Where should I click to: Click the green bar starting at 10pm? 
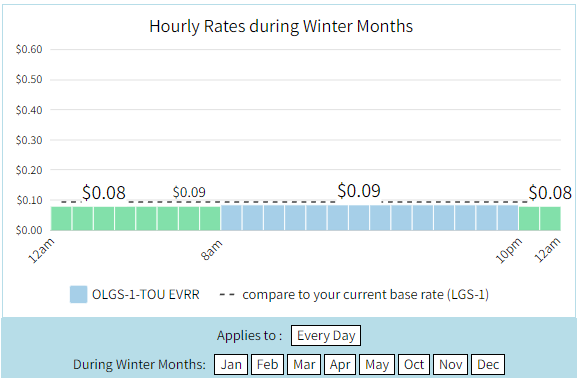[x=529, y=219]
